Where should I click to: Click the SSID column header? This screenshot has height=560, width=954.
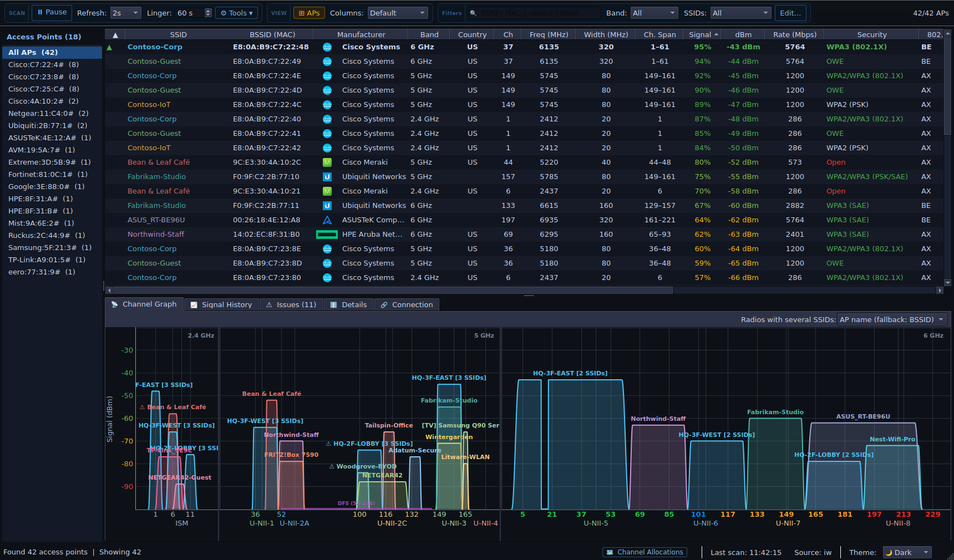coord(178,34)
